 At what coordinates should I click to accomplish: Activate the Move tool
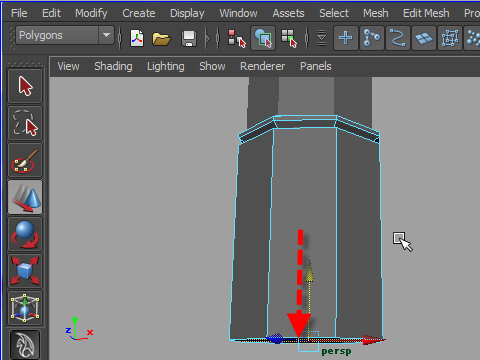(25, 197)
